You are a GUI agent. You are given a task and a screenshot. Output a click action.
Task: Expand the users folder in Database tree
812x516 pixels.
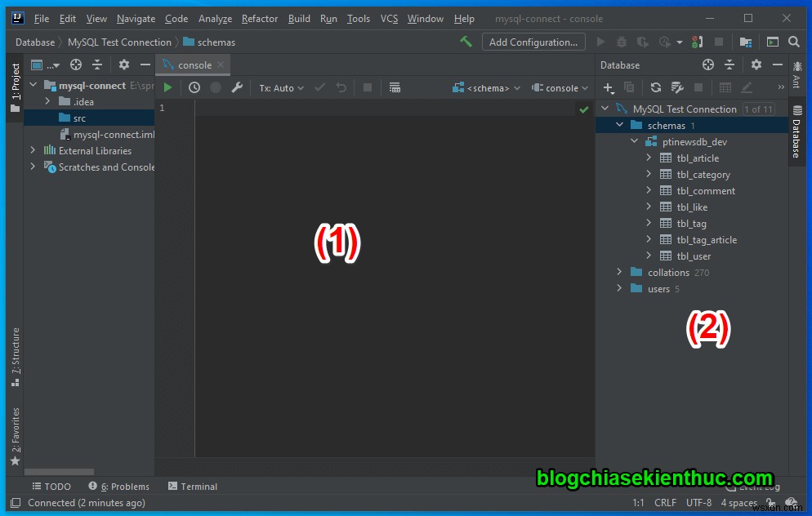(619, 288)
